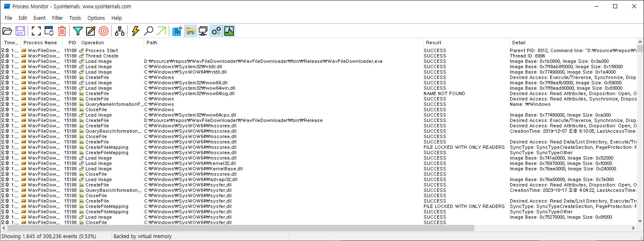Click the KernelBase.dll path cell

193,169
